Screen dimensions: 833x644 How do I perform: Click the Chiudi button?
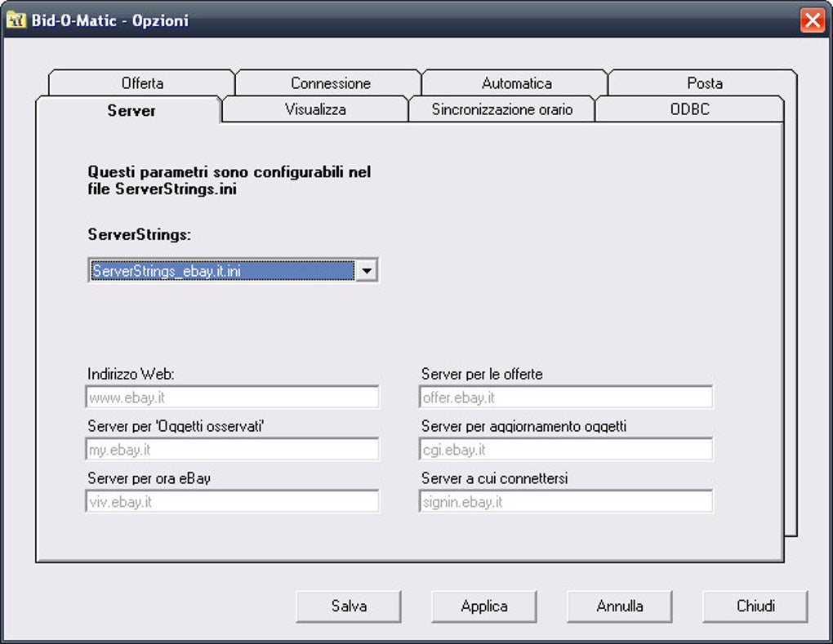coord(755,606)
